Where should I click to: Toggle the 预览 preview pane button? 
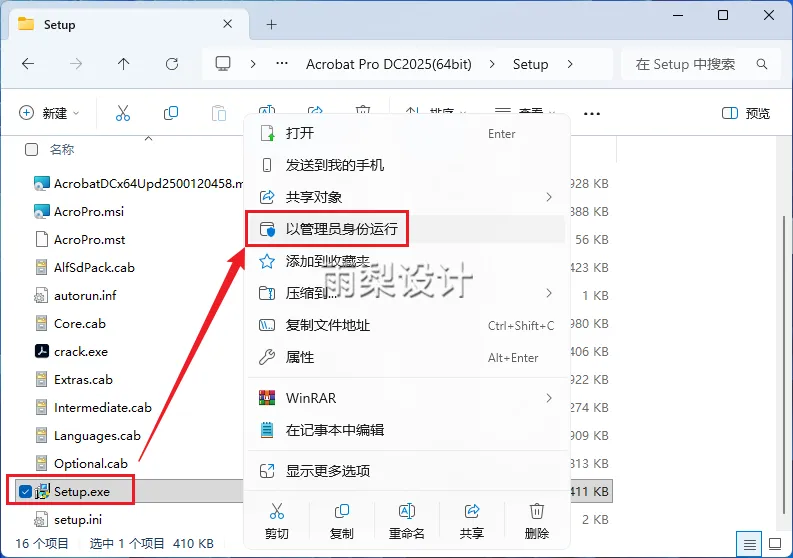coord(745,113)
